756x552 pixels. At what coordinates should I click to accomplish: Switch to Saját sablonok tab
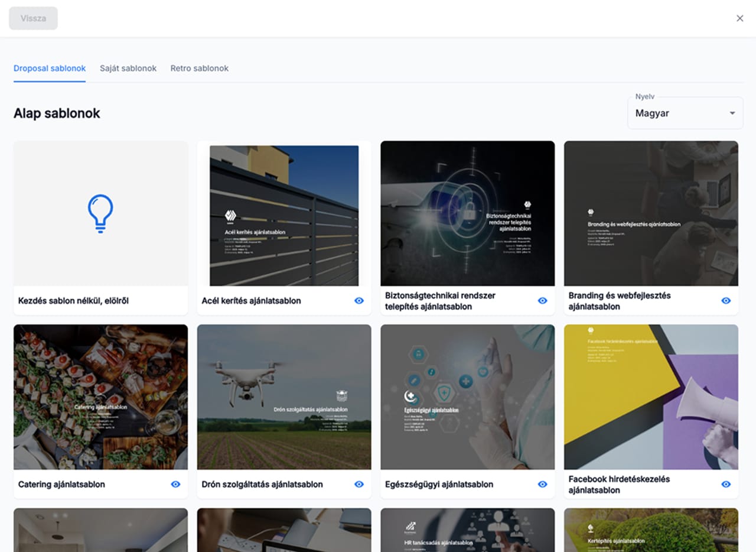click(x=128, y=69)
